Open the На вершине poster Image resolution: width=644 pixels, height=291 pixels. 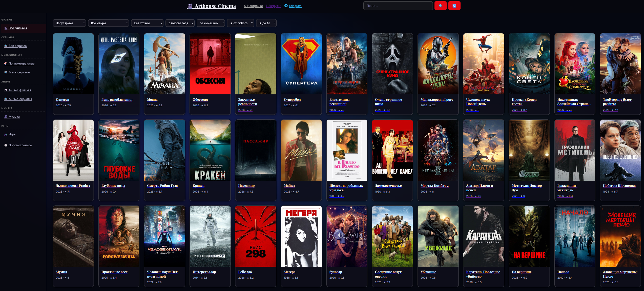pyautogui.click(x=529, y=236)
